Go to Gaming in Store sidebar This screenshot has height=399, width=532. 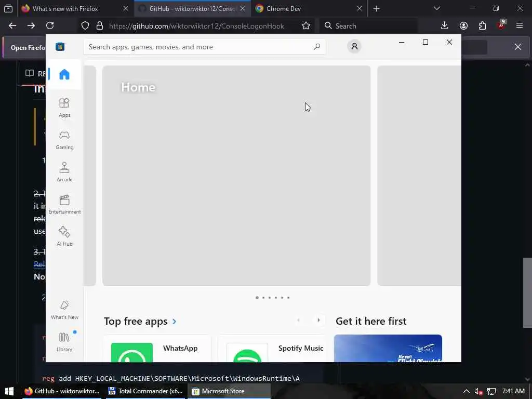(64, 140)
